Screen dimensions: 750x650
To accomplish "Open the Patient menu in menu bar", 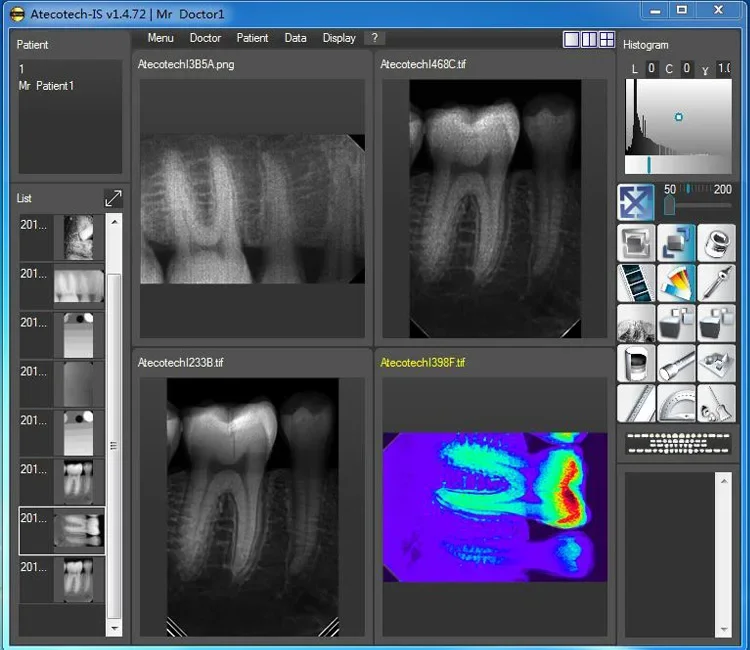I will (252, 38).
